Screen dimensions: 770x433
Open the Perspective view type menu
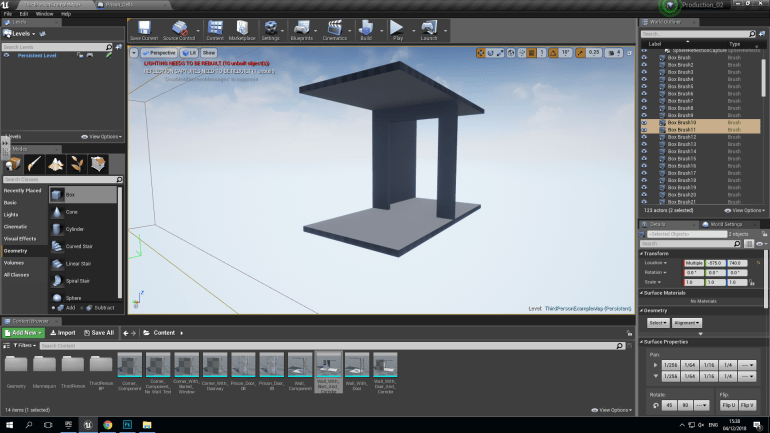(x=159, y=53)
